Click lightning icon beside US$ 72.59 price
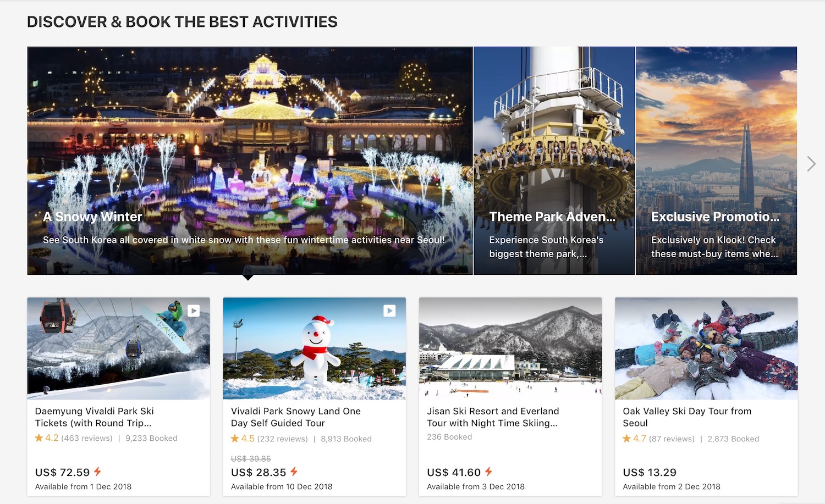The width and height of the screenshot is (825, 504). pos(97,472)
